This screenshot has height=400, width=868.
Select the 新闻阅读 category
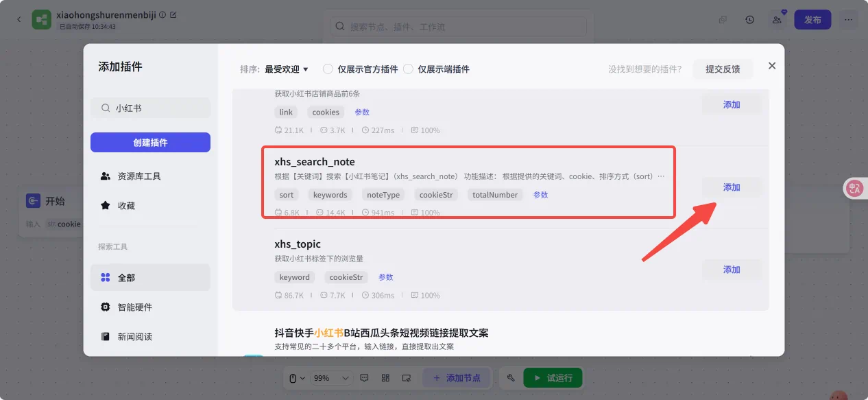150,337
